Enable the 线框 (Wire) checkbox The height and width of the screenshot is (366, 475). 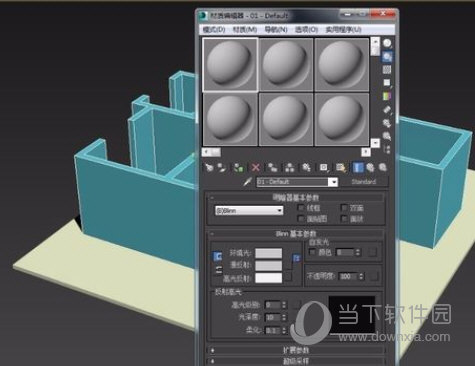click(300, 208)
